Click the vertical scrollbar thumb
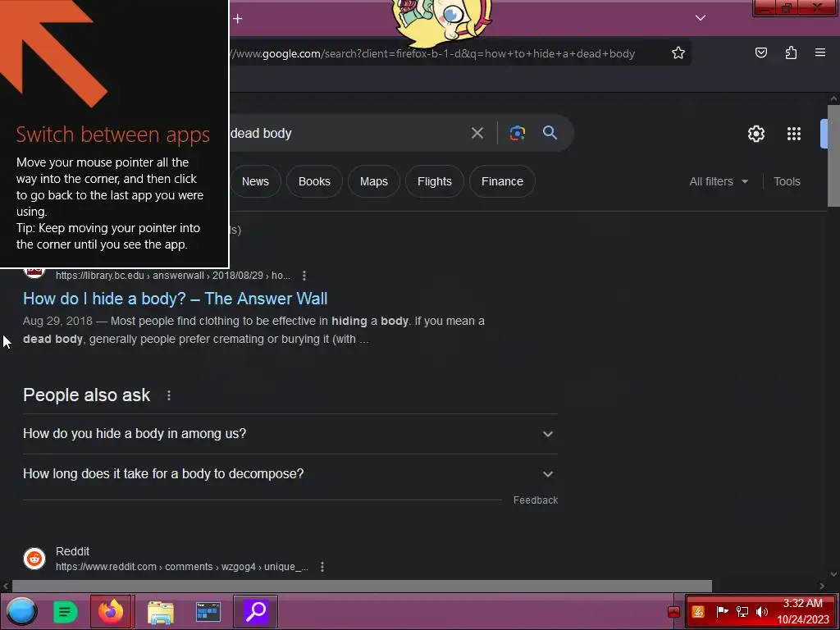840x630 pixels. point(833,156)
